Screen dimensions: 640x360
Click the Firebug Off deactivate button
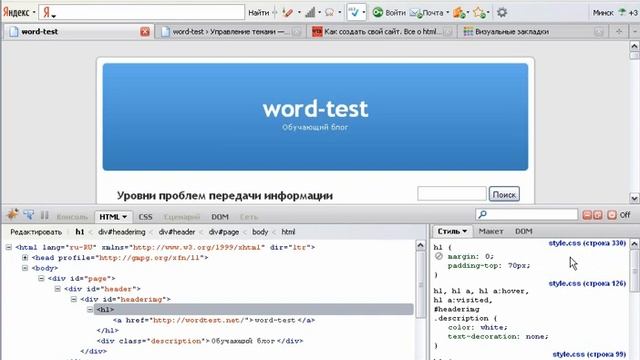[x=612, y=215]
